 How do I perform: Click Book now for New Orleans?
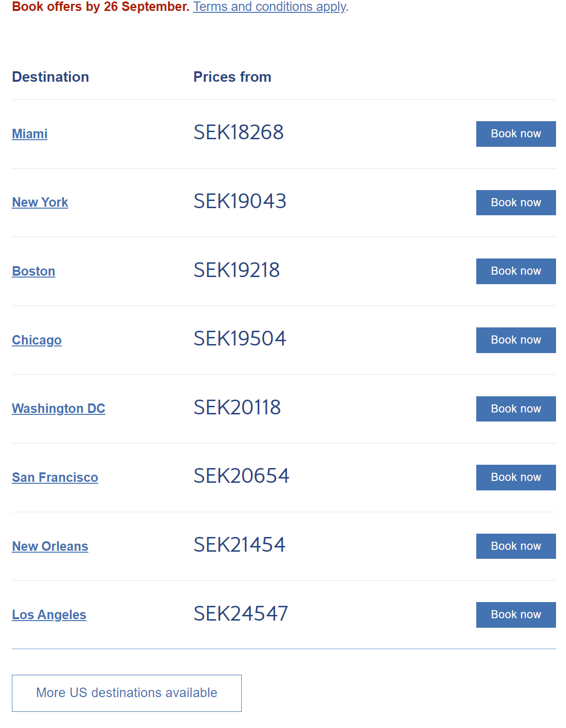pyautogui.click(x=516, y=546)
